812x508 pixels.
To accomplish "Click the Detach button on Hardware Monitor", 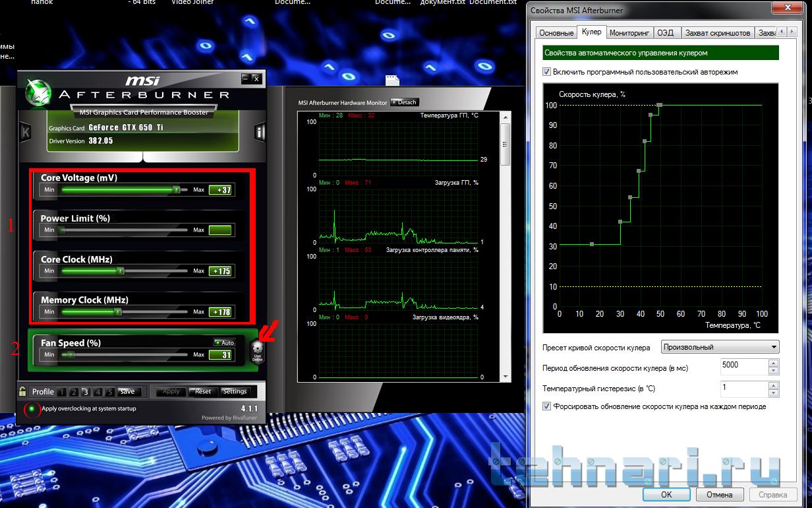I will [x=405, y=102].
